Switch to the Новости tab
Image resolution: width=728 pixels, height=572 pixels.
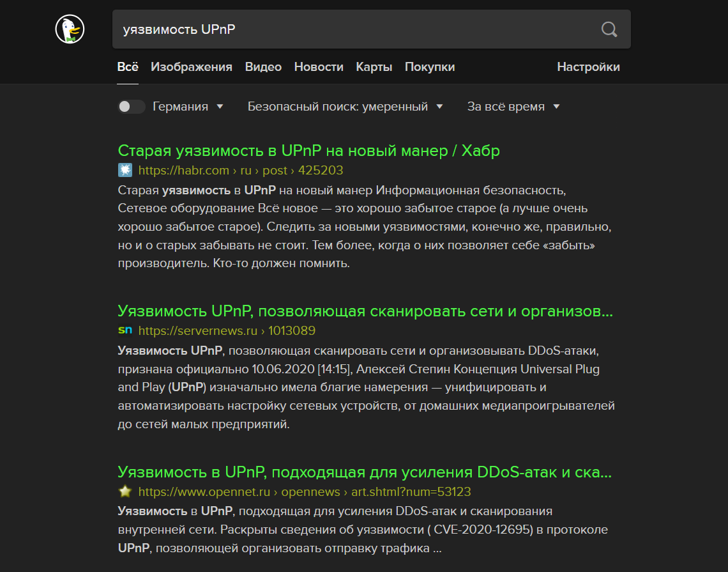pyautogui.click(x=319, y=67)
